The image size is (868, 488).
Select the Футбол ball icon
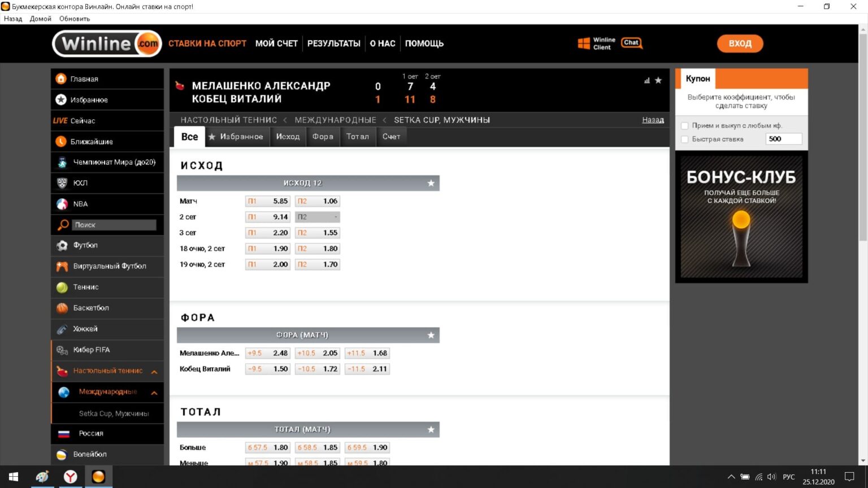pyautogui.click(x=62, y=246)
